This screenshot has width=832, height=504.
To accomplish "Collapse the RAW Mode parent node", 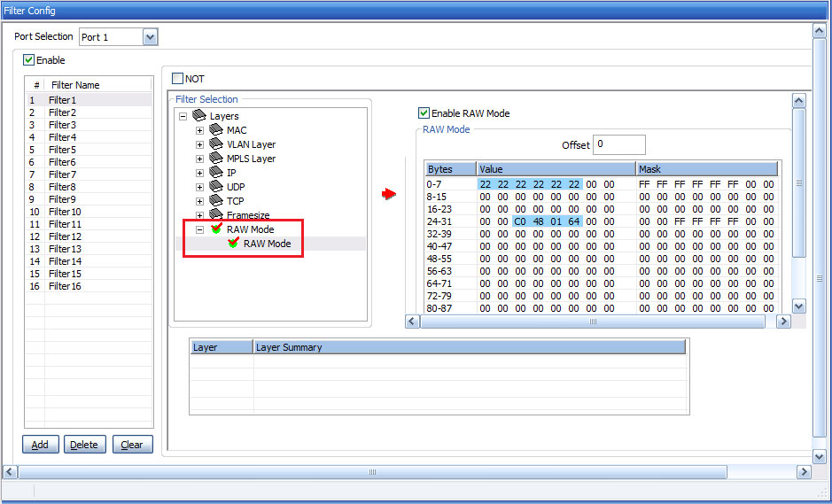I will click(x=199, y=229).
